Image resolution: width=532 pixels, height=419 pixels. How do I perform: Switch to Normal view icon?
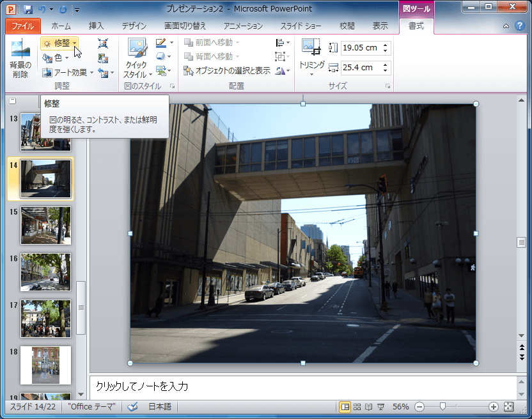point(345,407)
